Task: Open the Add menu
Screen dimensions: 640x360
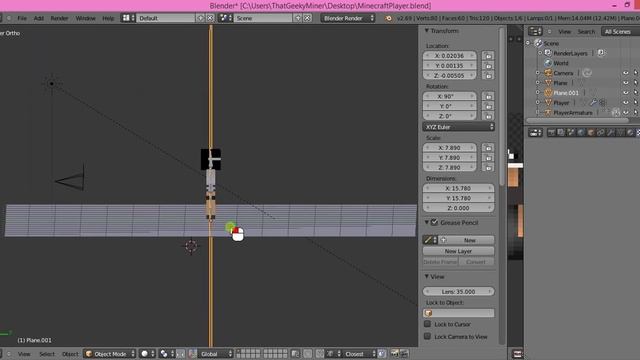Action: [39, 18]
